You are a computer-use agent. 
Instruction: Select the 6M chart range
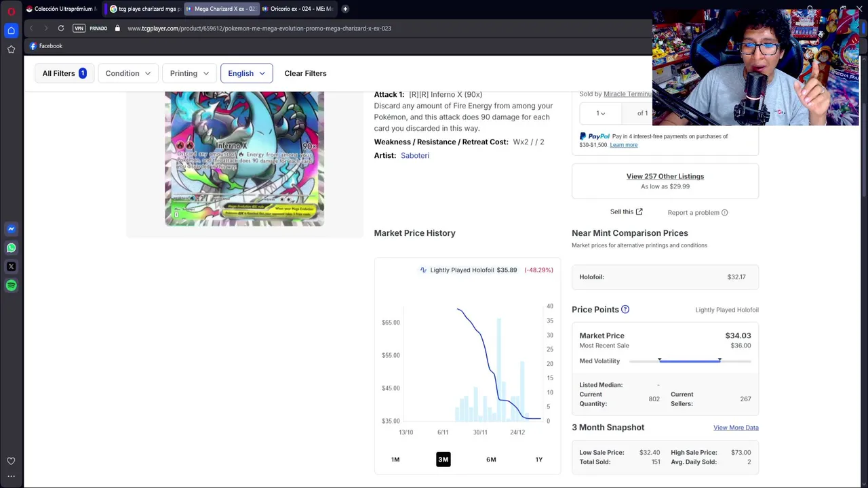491,460
